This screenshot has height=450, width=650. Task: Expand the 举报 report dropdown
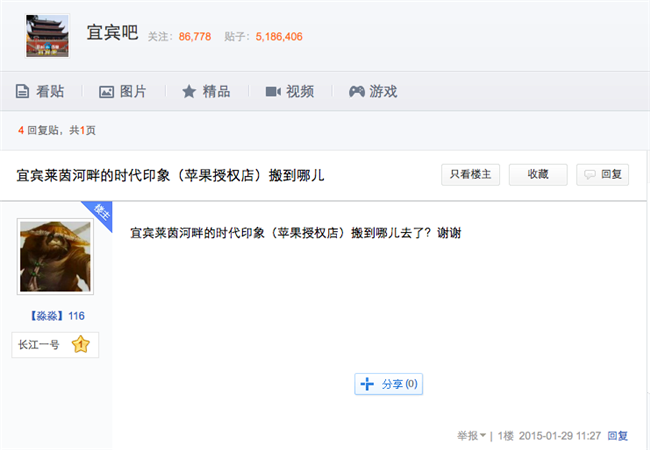point(472,436)
